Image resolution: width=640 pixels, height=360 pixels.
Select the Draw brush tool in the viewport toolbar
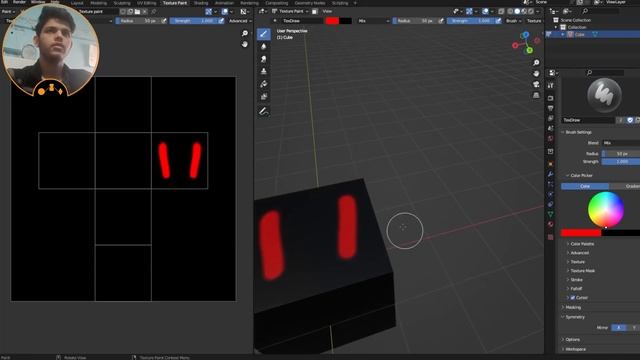(x=264, y=34)
